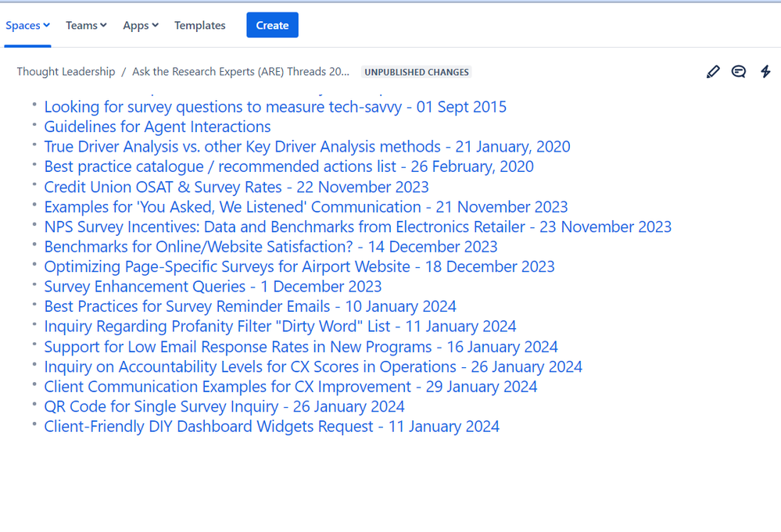This screenshot has width=781, height=532.
Task: Open Benchmarks for Online/Website Satisfaction link
Action: 271,246
